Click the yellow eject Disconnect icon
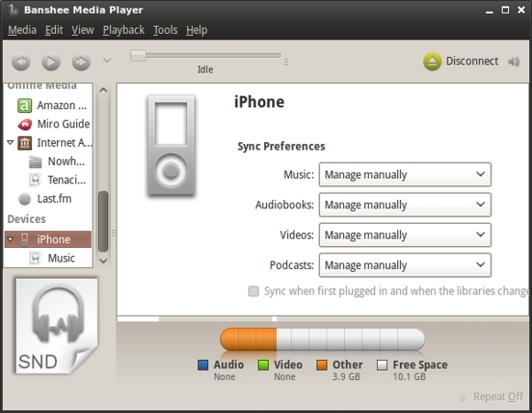The height and width of the screenshot is (413, 532). (x=432, y=61)
